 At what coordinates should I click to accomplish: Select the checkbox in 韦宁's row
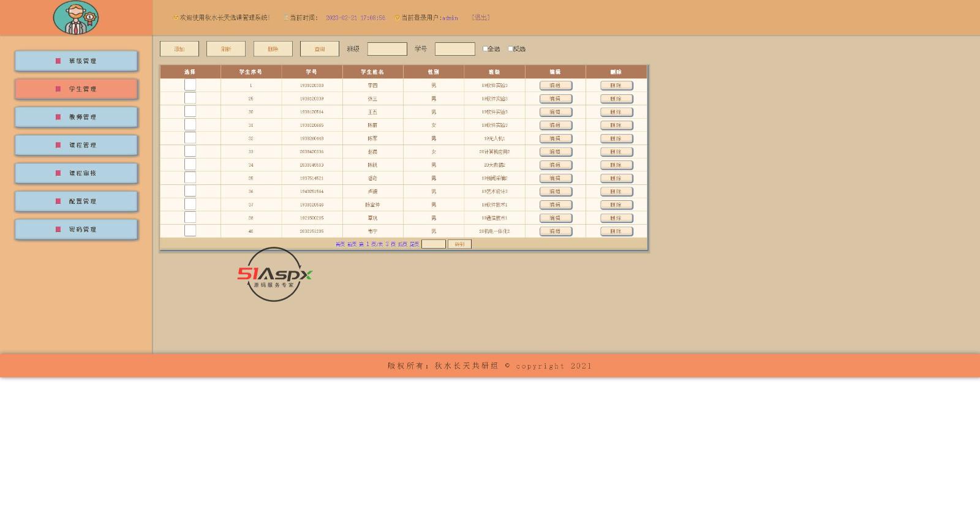point(190,231)
